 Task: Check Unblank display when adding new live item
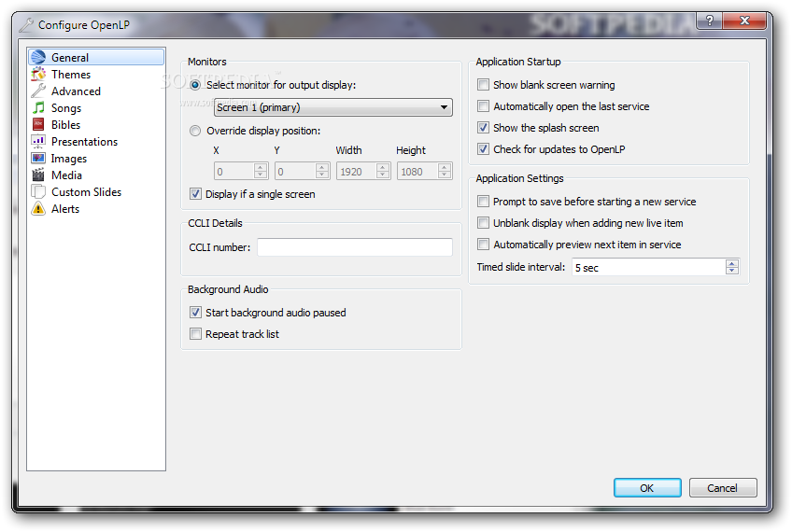coord(484,222)
